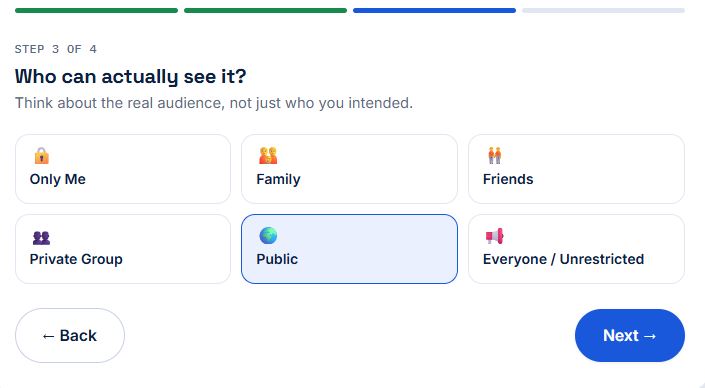This screenshot has width=705, height=388.
Task: Click the gray final progress segment
Action: pos(603,10)
